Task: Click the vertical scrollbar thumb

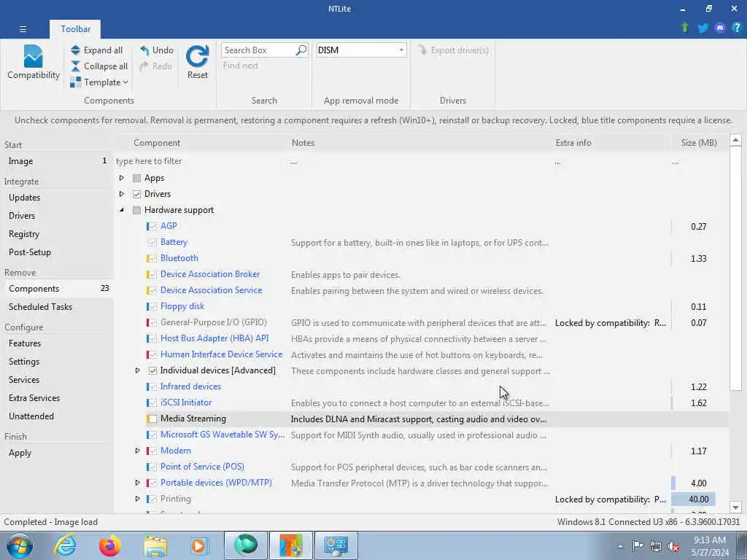Action: click(x=735, y=268)
